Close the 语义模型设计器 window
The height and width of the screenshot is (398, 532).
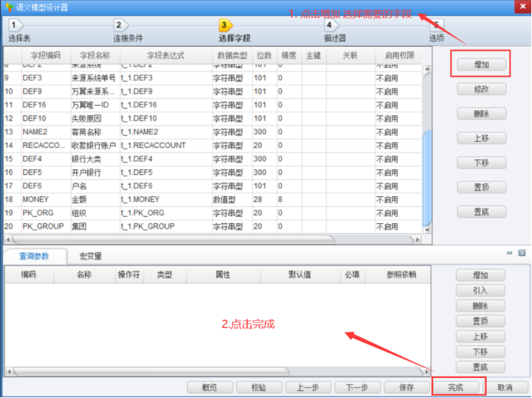[523, 6]
